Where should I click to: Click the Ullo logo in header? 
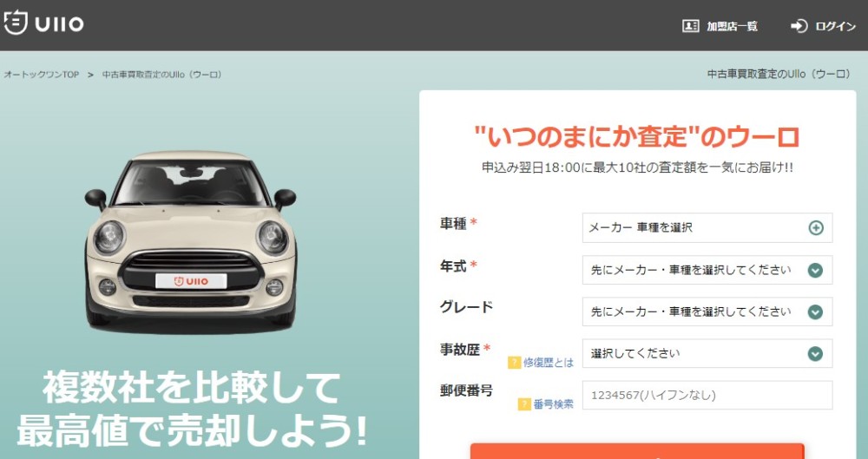click(43, 23)
